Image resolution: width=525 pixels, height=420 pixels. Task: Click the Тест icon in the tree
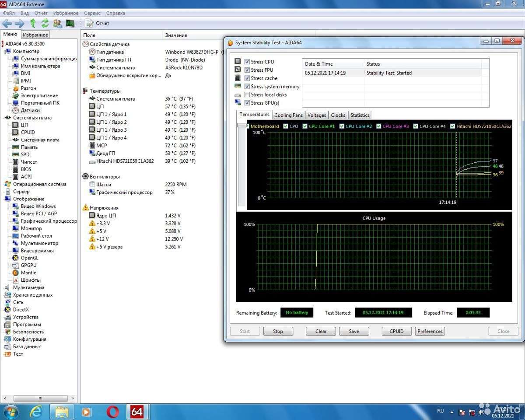(x=8, y=353)
